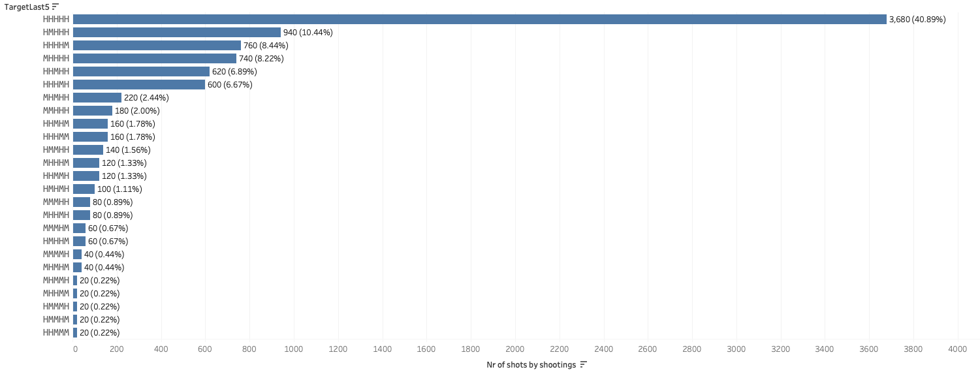Click the 3,680 (40.89%) value label
This screenshot has width=980, height=378.
click(x=917, y=20)
